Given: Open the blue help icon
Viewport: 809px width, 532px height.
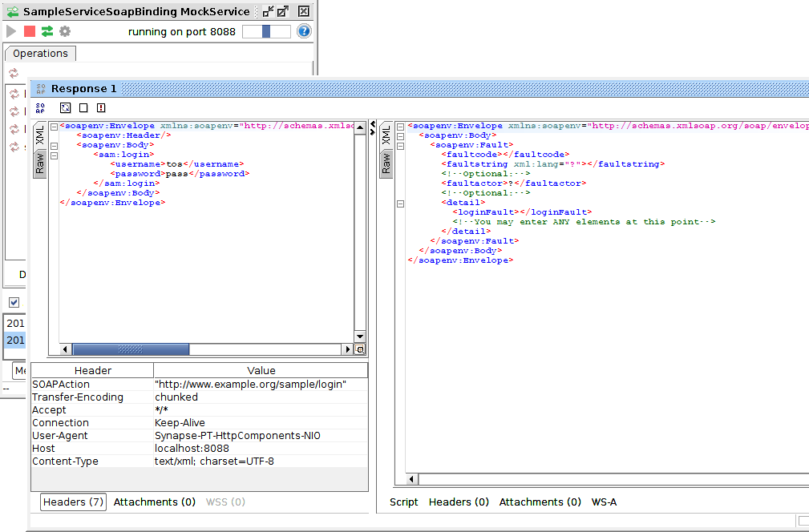Looking at the screenshot, I should pos(304,31).
